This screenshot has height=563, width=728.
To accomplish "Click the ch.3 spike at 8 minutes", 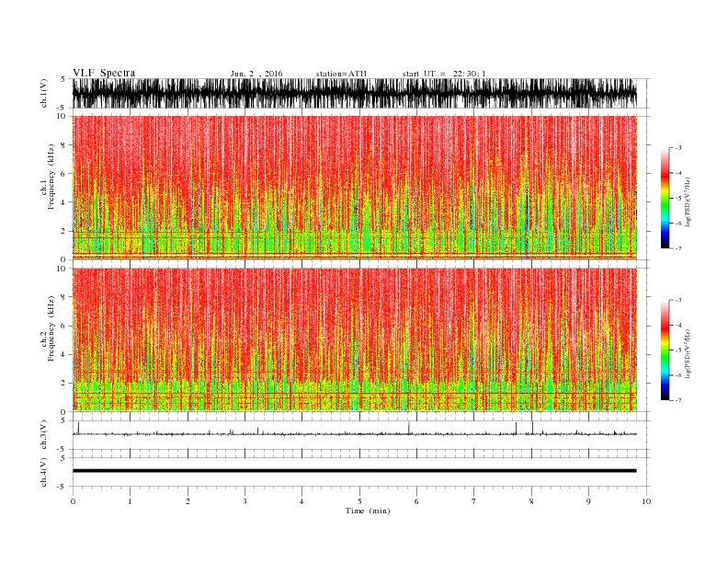I will coord(532,428).
